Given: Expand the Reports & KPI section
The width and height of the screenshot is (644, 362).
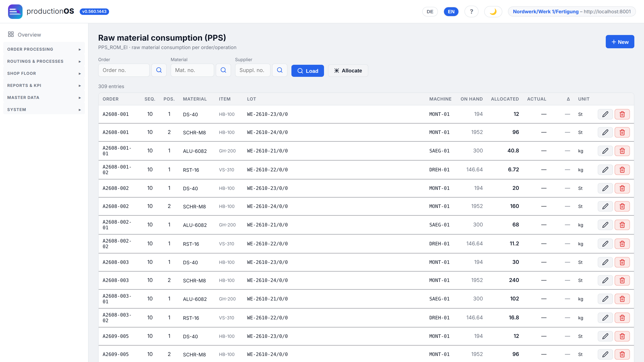Looking at the screenshot, I should 44,85.
